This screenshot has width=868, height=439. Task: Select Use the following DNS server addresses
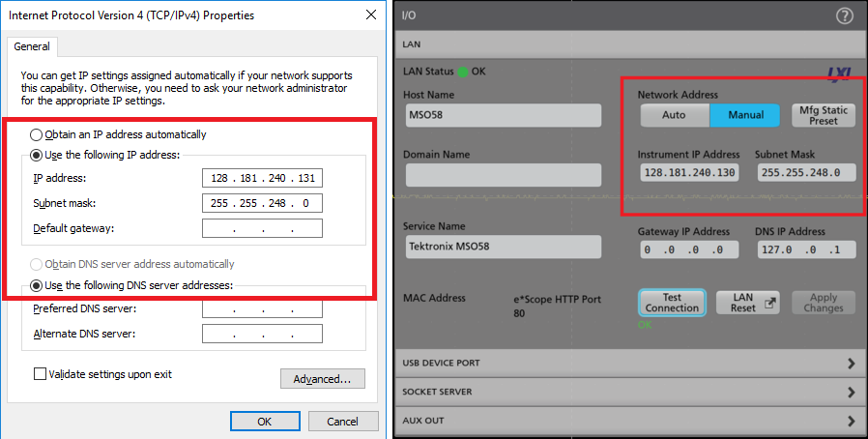tap(37, 285)
